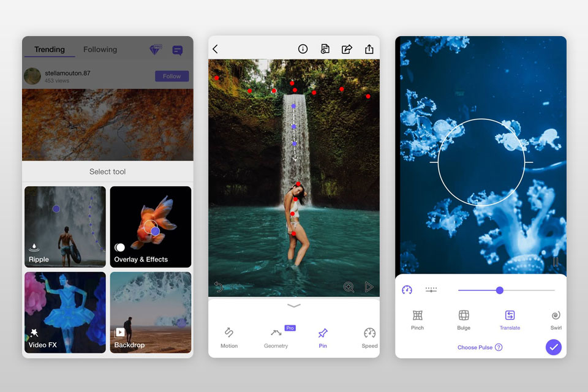
Task: Collapse the editor tool panel chevron
Action: [294, 306]
